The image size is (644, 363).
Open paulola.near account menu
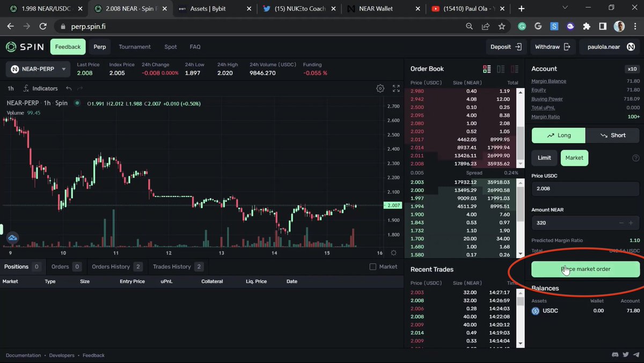point(609,47)
